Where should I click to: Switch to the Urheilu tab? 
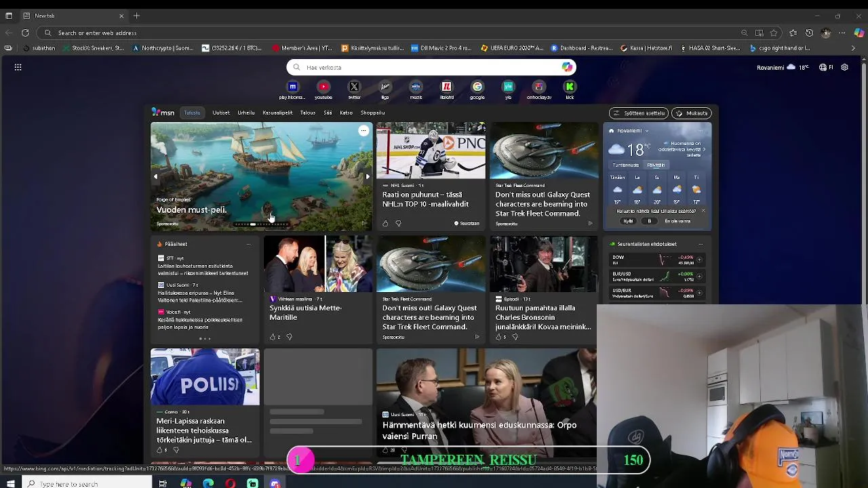pos(246,113)
